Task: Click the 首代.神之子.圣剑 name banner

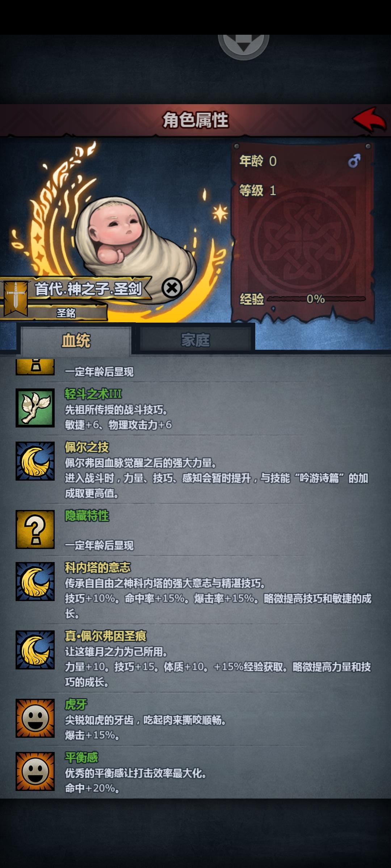Action: click(89, 289)
